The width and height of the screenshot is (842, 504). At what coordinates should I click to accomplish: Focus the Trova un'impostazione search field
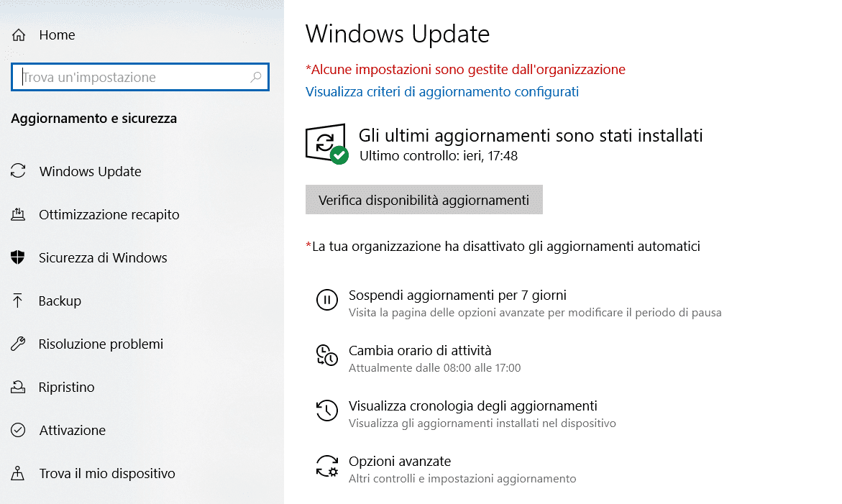point(139,78)
